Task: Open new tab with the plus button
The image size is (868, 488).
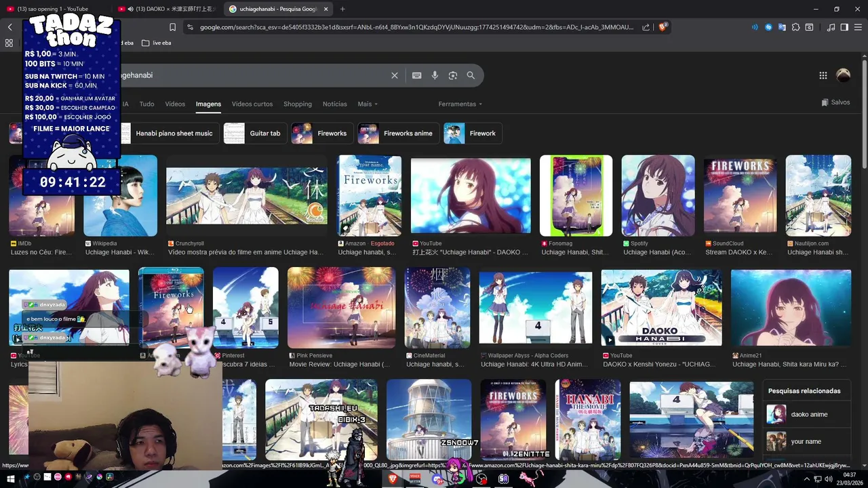Action: (x=342, y=9)
